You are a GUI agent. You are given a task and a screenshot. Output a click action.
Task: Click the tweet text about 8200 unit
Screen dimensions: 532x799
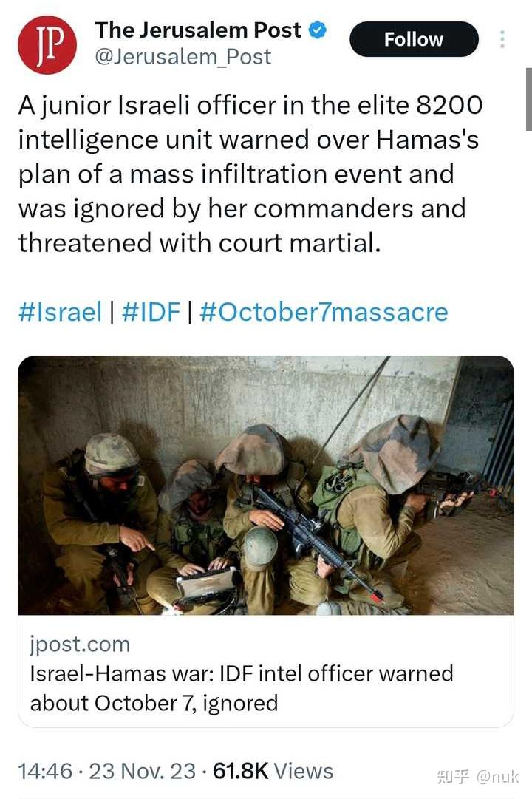tap(250, 174)
